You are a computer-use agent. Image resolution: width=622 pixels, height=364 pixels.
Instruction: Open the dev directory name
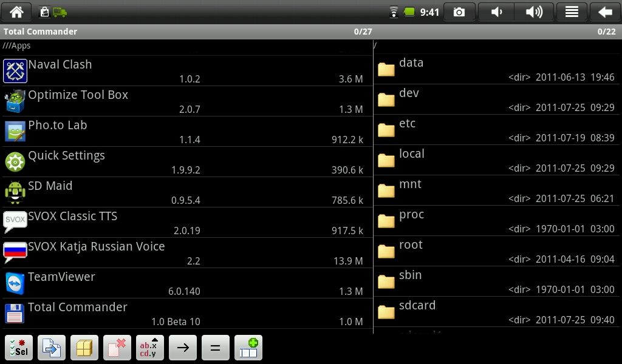pyautogui.click(x=409, y=93)
